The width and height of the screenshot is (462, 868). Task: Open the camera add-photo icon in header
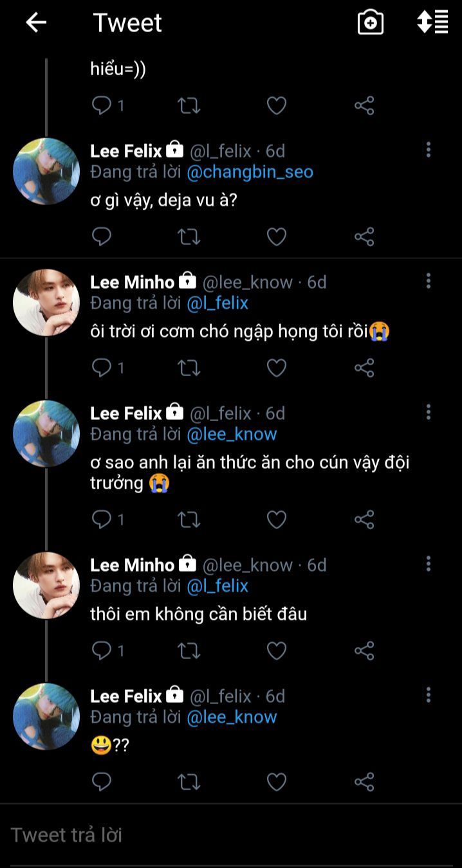click(x=371, y=23)
